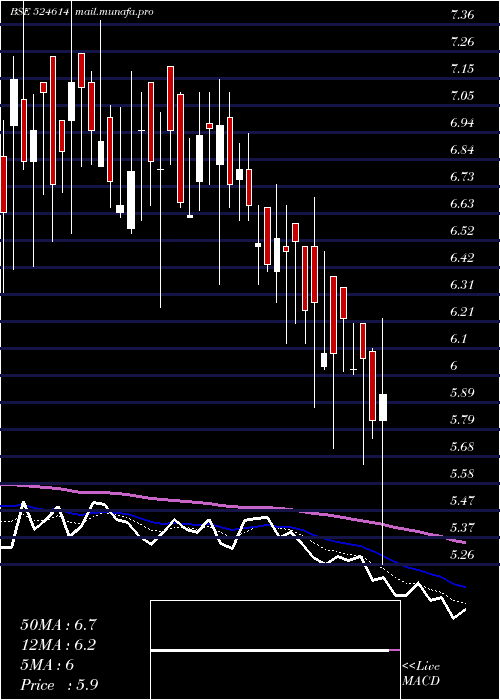The image size is (500, 700).
Task: Click the 5.47 price axis label
Action: click(x=462, y=500)
